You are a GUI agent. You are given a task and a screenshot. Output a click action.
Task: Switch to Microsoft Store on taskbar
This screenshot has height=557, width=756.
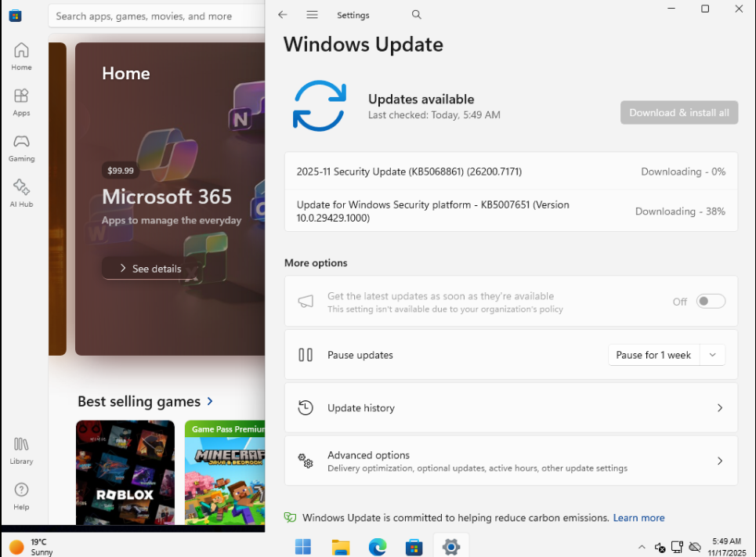(x=414, y=547)
